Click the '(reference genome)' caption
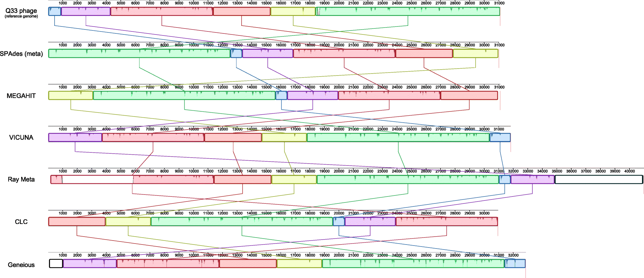Viewport: 644px width, 278px height. coord(21,16)
